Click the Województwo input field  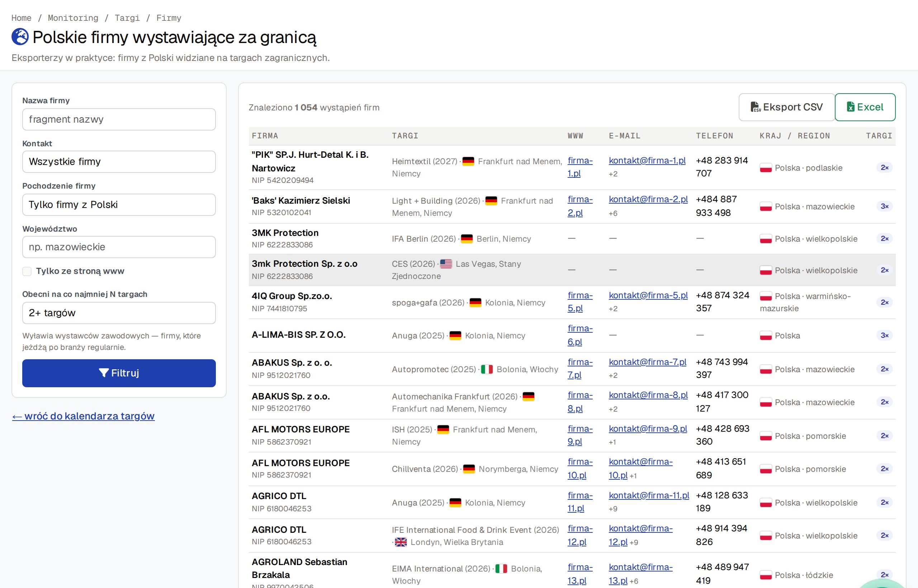pos(119,247)
